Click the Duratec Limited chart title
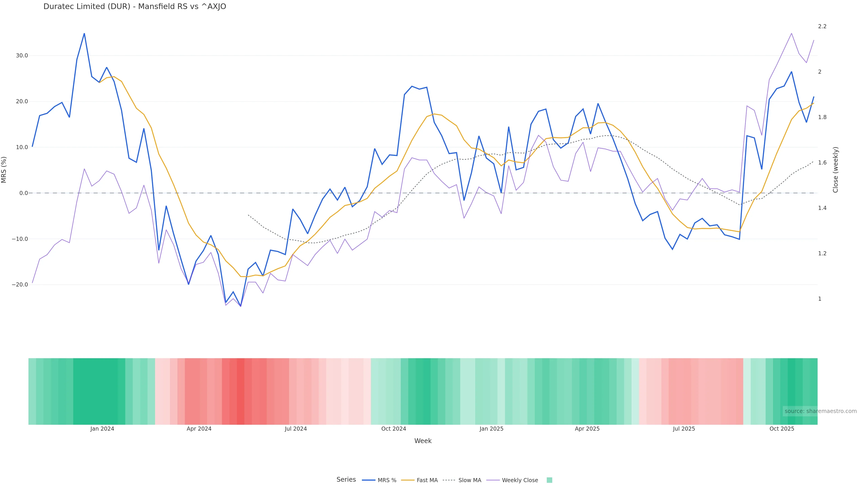 pyautogui.click(x=135, y=6)
